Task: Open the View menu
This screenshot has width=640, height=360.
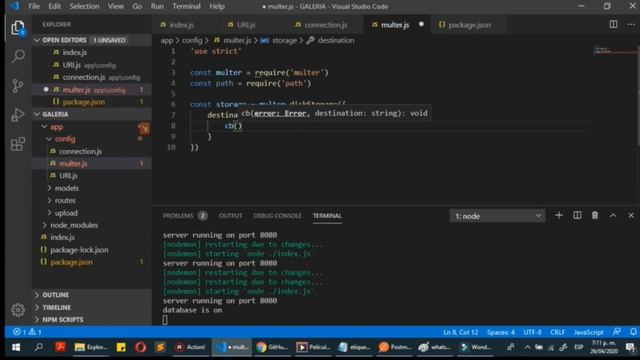Action: [x=116, y=6]
